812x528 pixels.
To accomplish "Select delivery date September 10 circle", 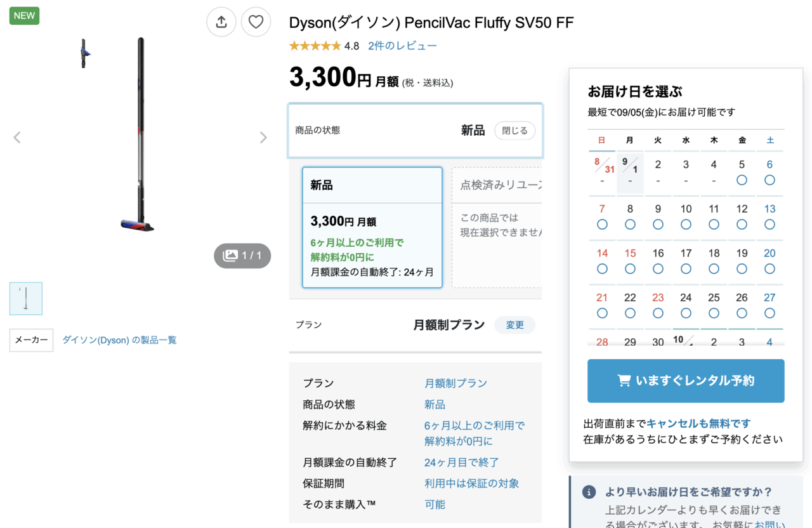I will [x=686, y=225].
